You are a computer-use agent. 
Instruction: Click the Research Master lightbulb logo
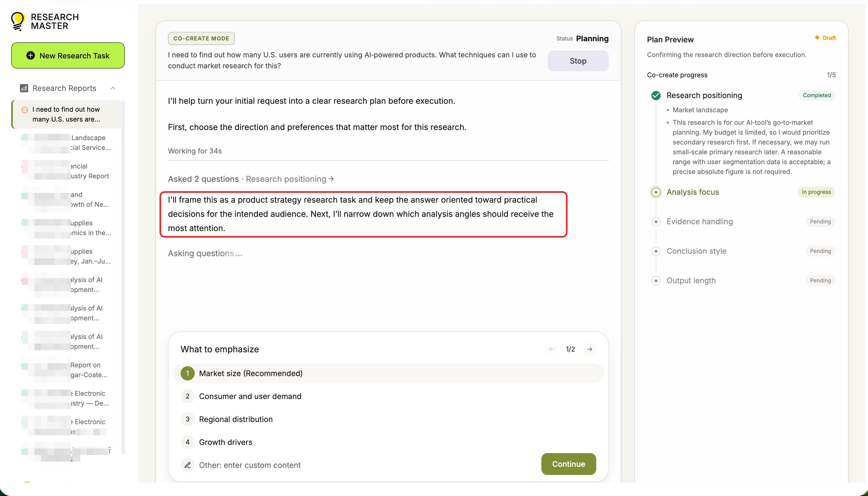click(x=18, y=22)
